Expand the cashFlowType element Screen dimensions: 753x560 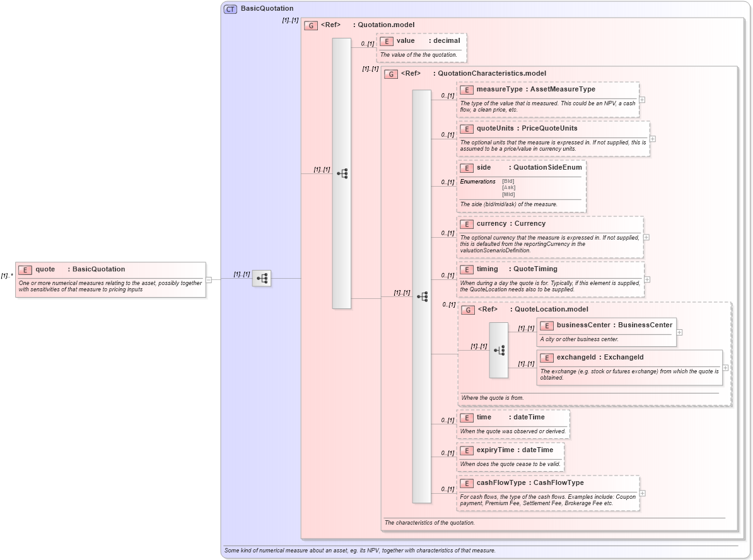[643, 493]
